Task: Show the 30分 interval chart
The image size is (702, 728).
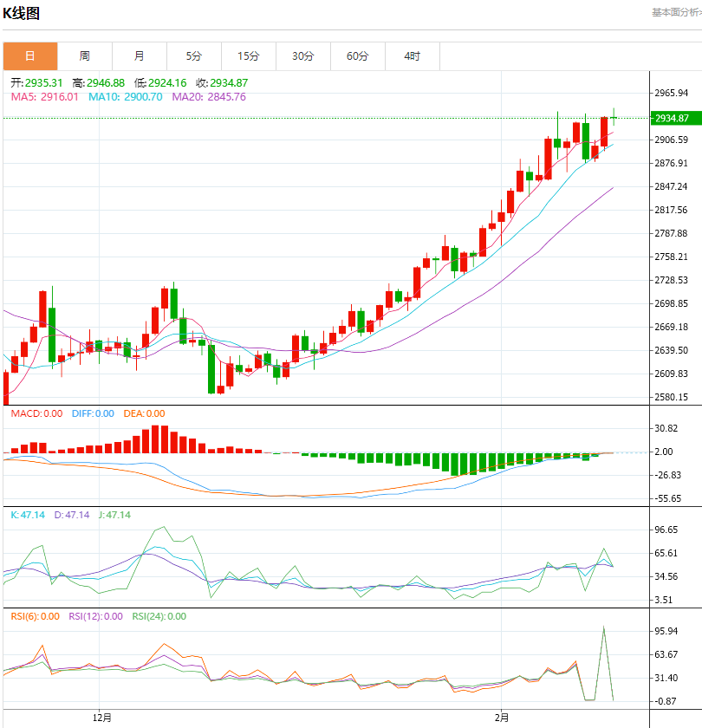Action: coord(303,56)
